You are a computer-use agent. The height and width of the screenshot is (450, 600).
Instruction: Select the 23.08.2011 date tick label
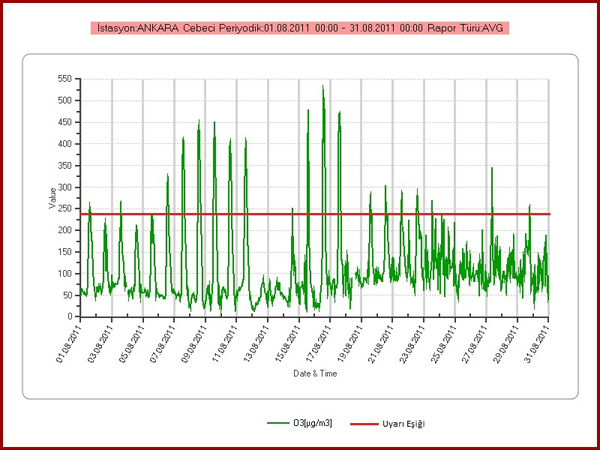[415, 340]
